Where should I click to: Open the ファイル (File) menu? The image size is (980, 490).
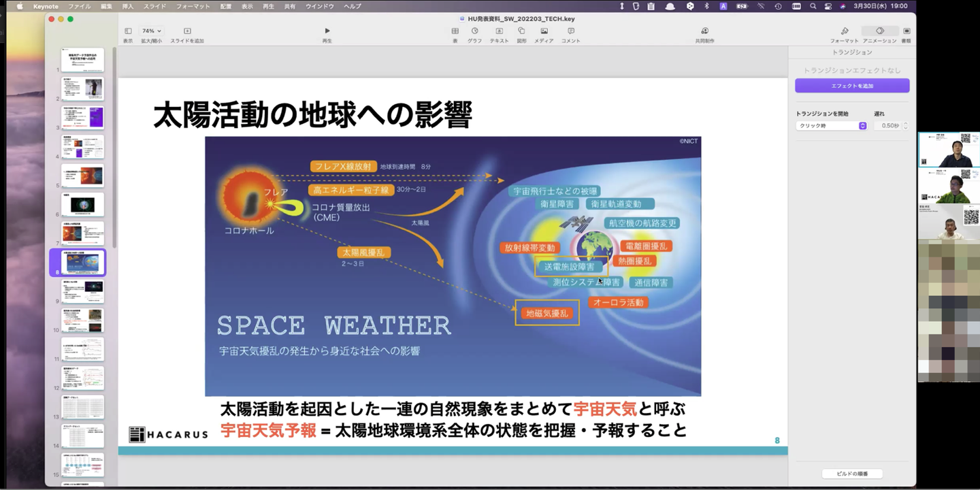click(80, 6)
